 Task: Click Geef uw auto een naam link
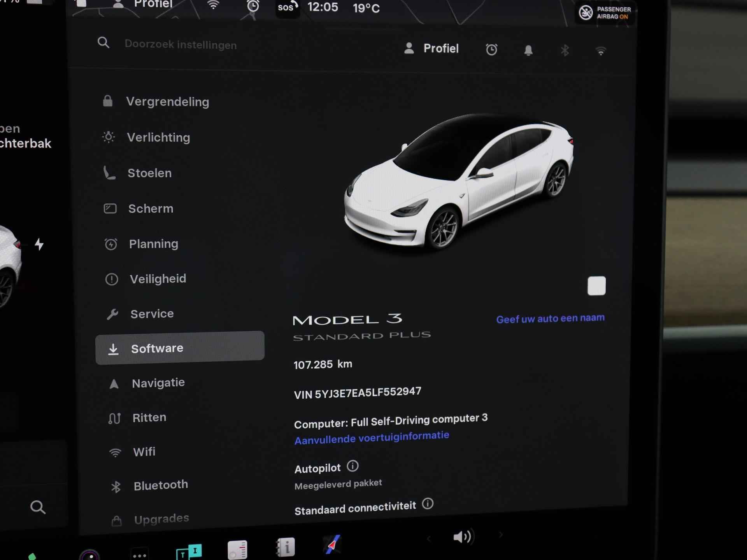click(x=550, y=318)
